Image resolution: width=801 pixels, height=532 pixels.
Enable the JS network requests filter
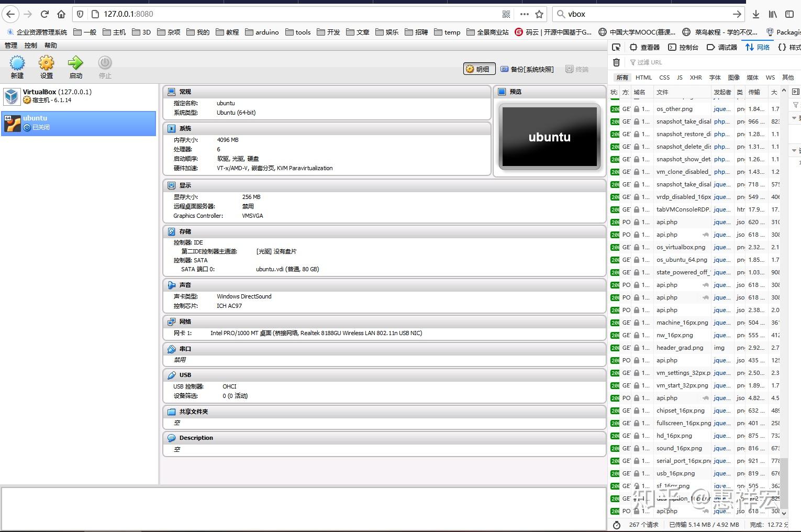coord(680,77)
